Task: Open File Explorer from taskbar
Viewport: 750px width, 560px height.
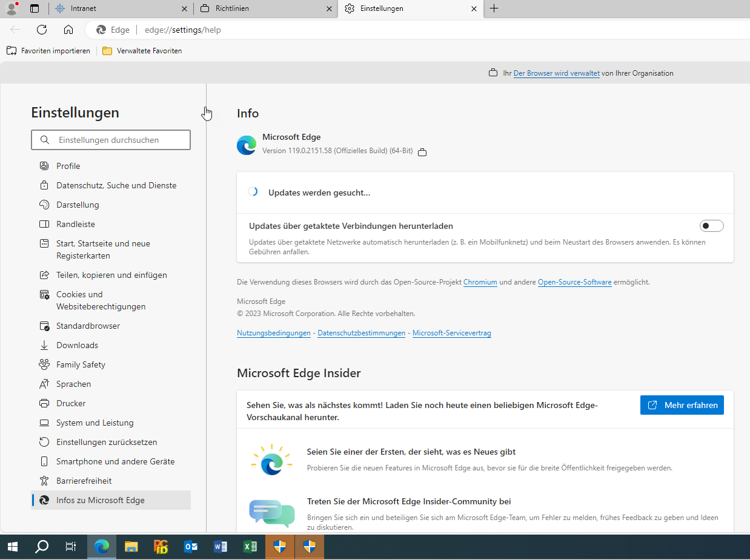Action: click(131, 547)
